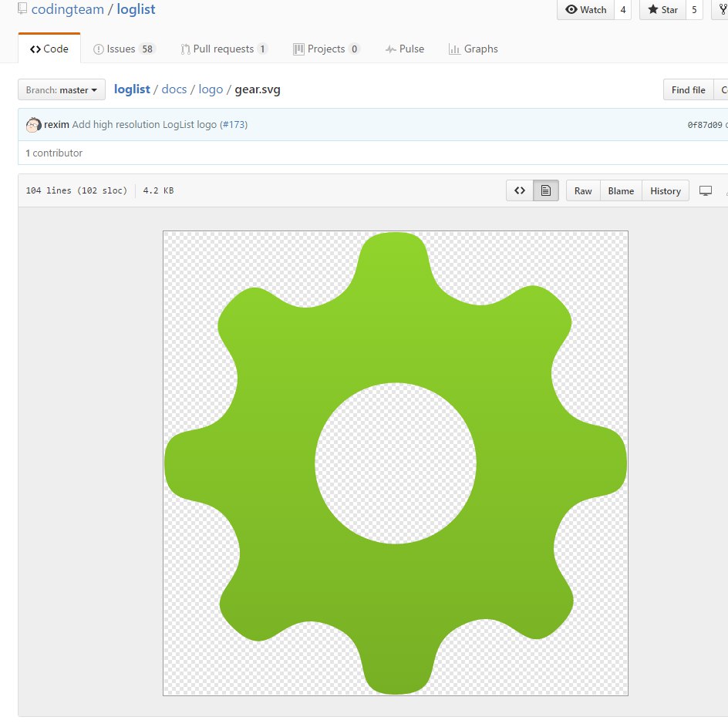Open the Pull requests tab
Viewport: 728px width, 727px height.
pyautogui.click(x=224, y=49)
